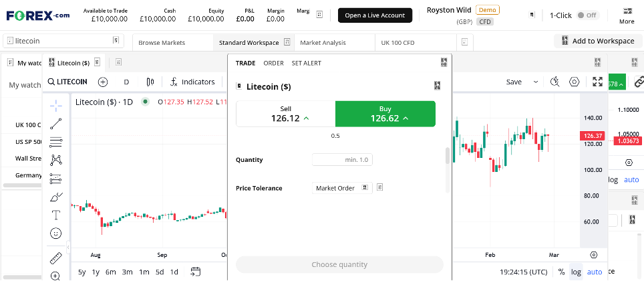
Task: Click Open a Live Account button
Action: (375, 15)
